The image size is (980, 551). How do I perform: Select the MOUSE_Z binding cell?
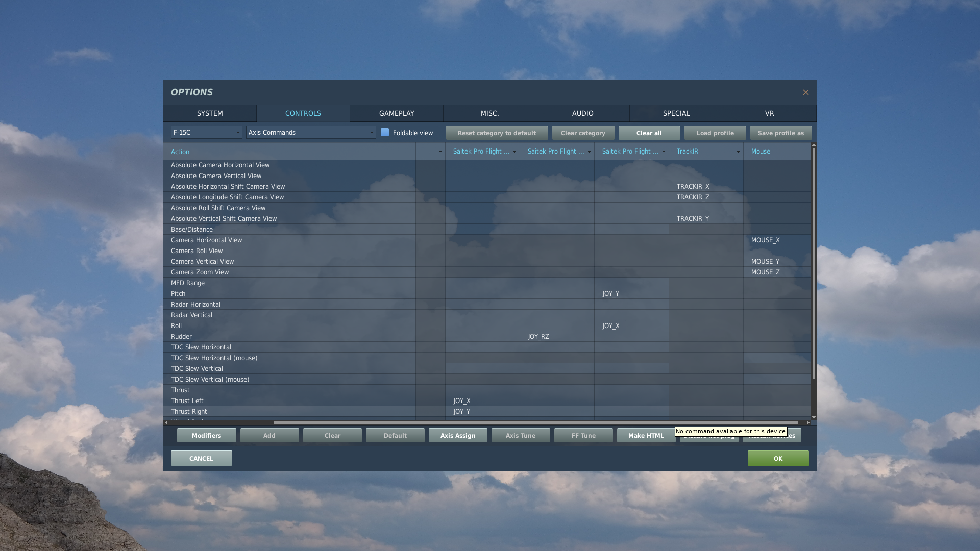click(x=777, y=272)
